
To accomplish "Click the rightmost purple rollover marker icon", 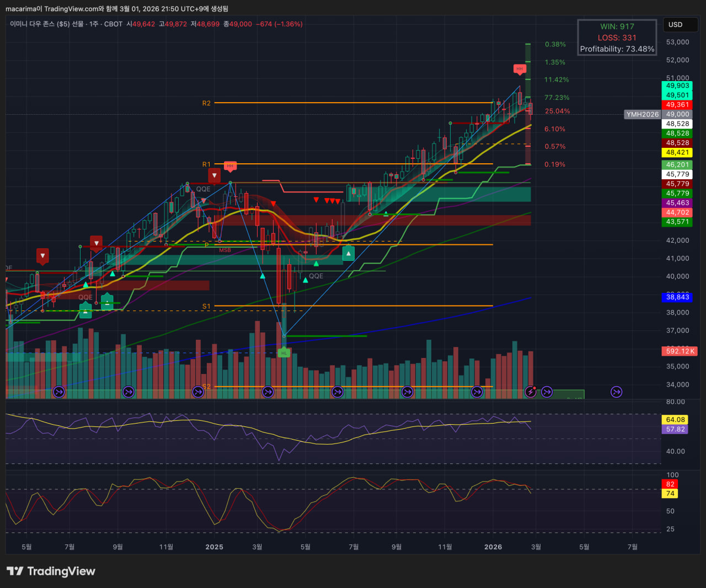I will click(x=616, y=392).
